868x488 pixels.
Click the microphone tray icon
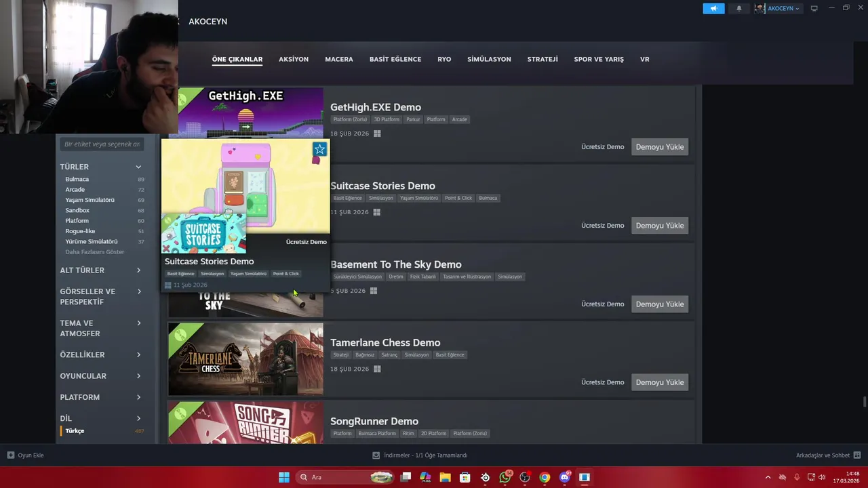797,477
